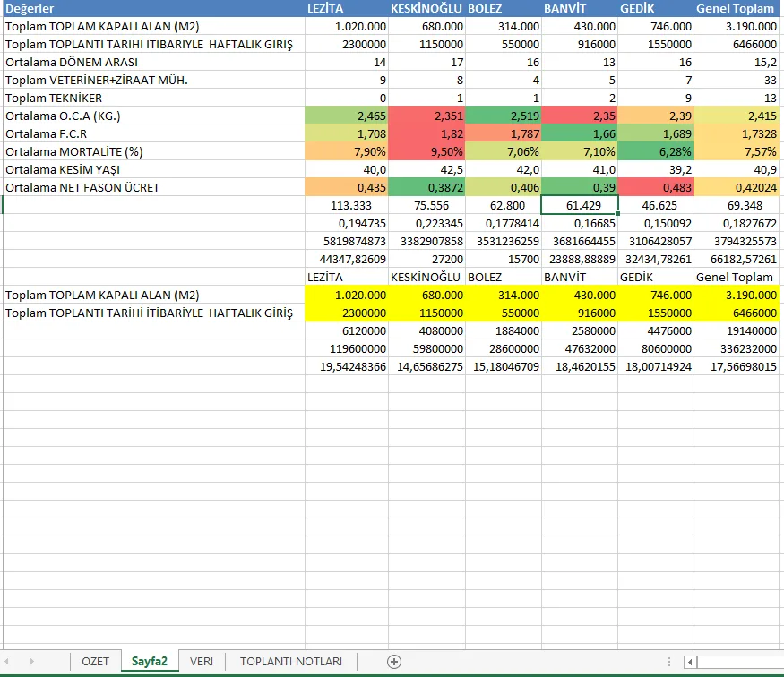Viewport: 784px width, 677px height.
Task: Select the Ortalama DÖNEM ARASI row label
Action: tap(153, 63)
